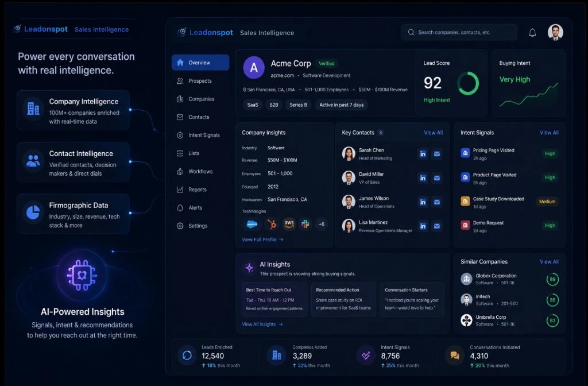Open James Wilson's LinkedIn icon
The height and width of the screenshot is (386, 588).
tap(423, 202)
